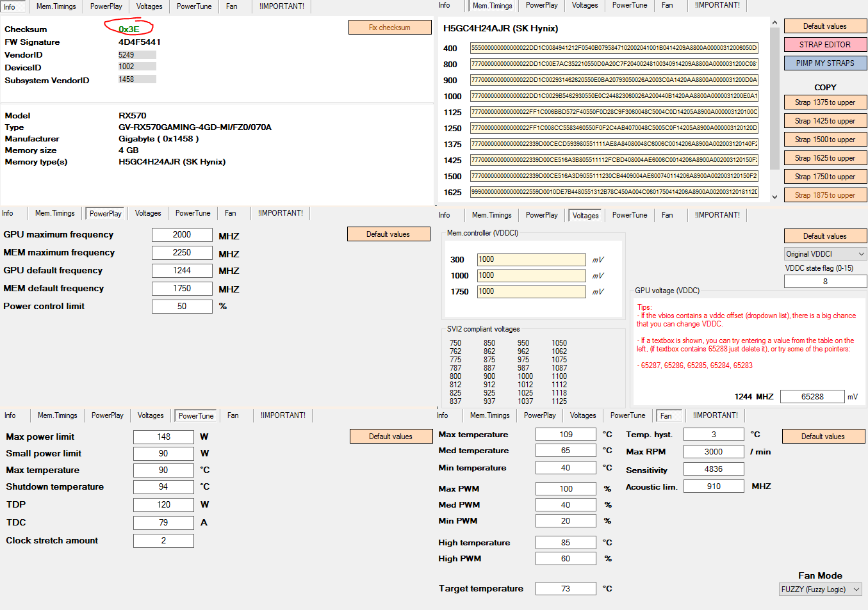Edit the MEM default frequency field

[182, 289]
